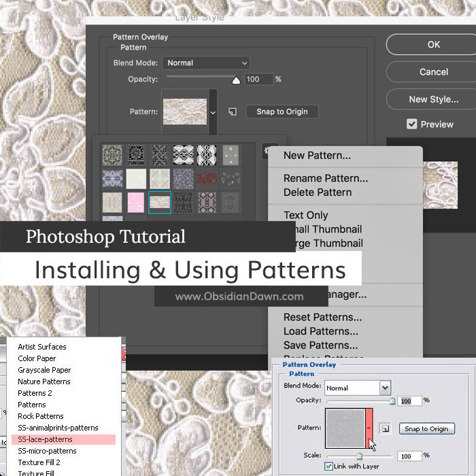This screenshot has height=476, width=476.
Task: Toggle the Link with Layer checkbox
Action: pyautogui.click(x=328, y=466)
